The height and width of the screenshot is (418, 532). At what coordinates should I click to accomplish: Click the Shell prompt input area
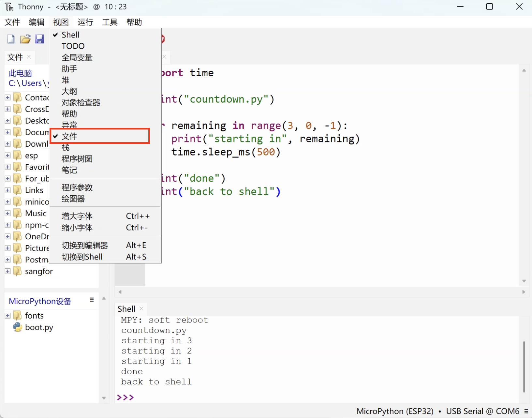261,397
